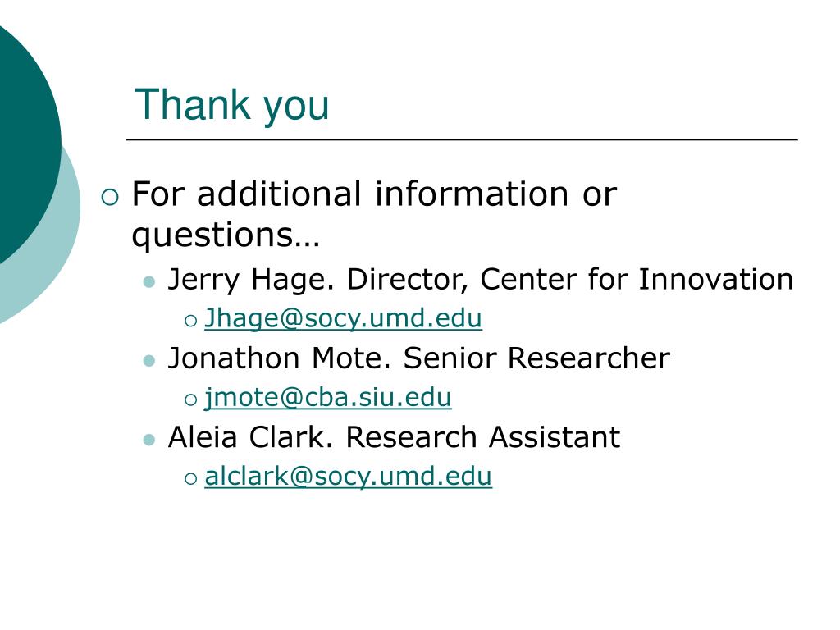
Task: Click the solid bullet next to Jonathon Mote
Action: 149,361
